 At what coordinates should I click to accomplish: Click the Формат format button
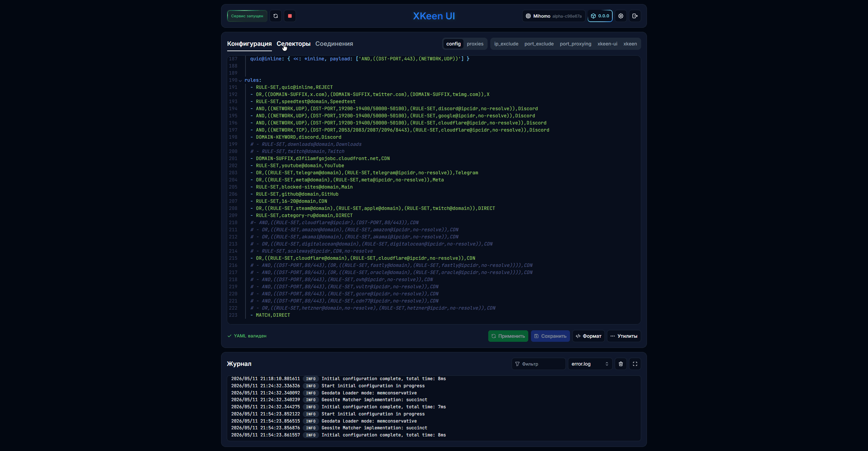pyautogui.click(x=589, y=336)
